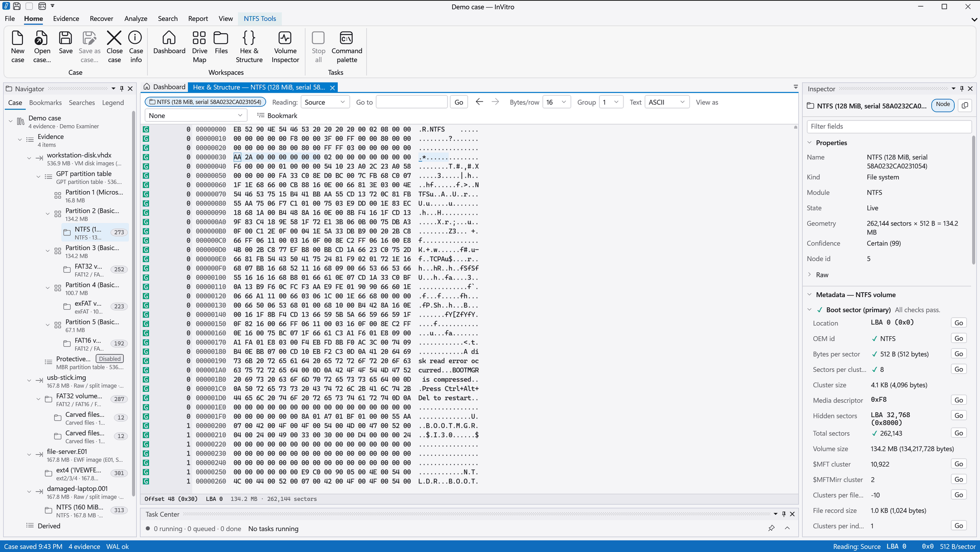This screenshot has width=980, height=552.
Task: Open the None highlight dropdown
Action: [196, 116]
